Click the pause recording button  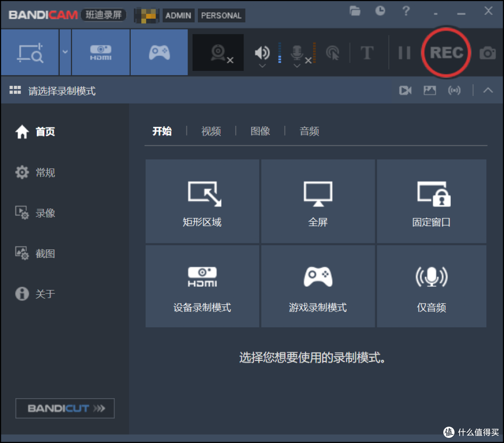404,53
